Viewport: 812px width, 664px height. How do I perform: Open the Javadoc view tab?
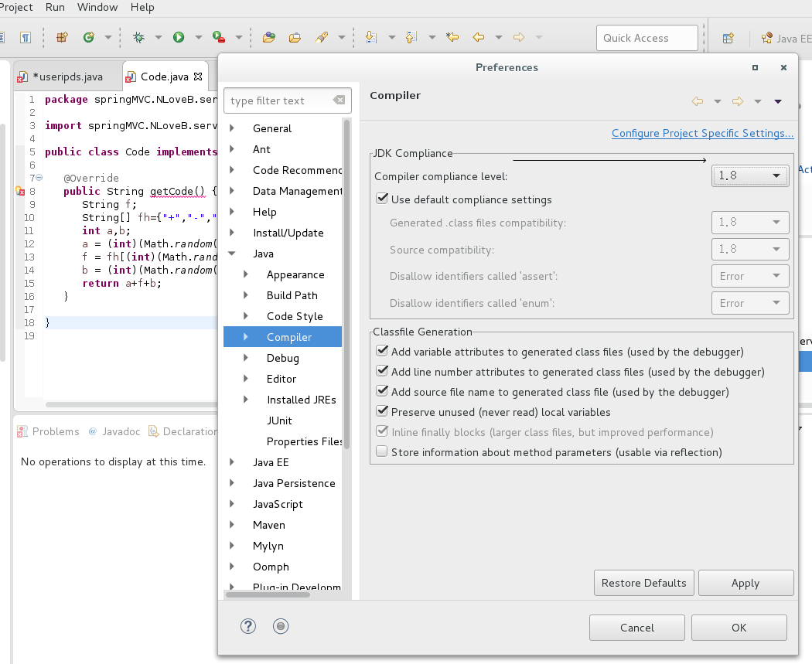click(114, 431)
